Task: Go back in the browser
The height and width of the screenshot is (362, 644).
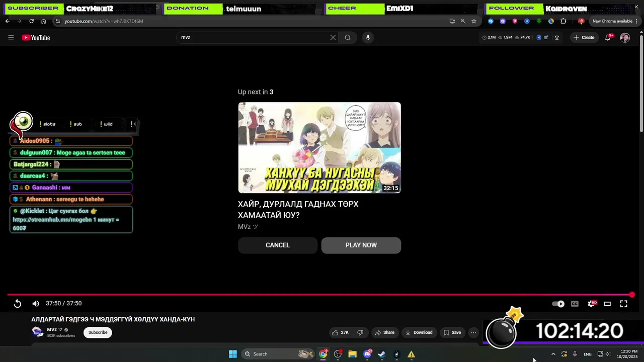Action: 7,21
